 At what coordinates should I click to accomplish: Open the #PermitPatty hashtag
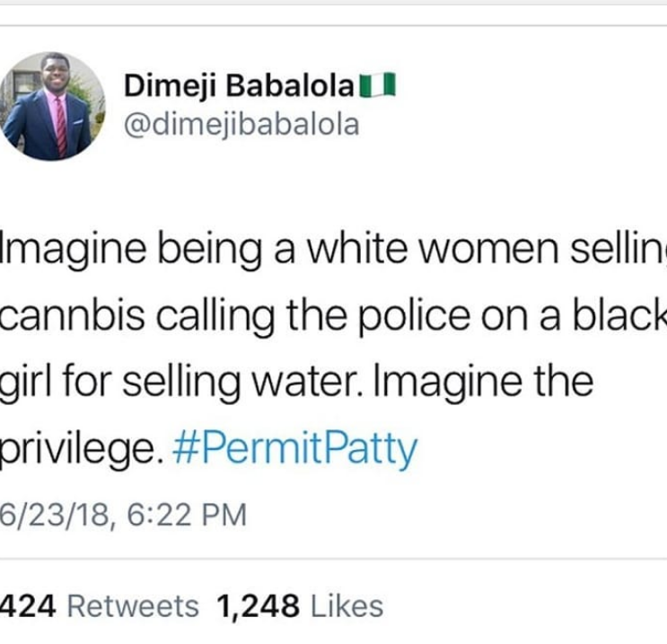[294, 448]
